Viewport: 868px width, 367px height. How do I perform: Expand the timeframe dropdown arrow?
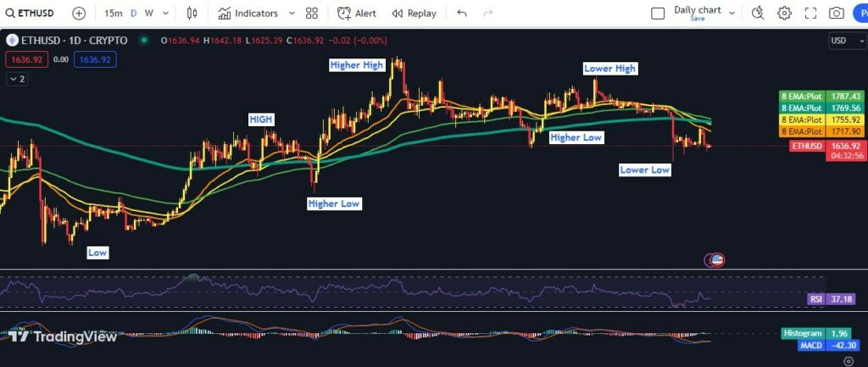(165, 14)
